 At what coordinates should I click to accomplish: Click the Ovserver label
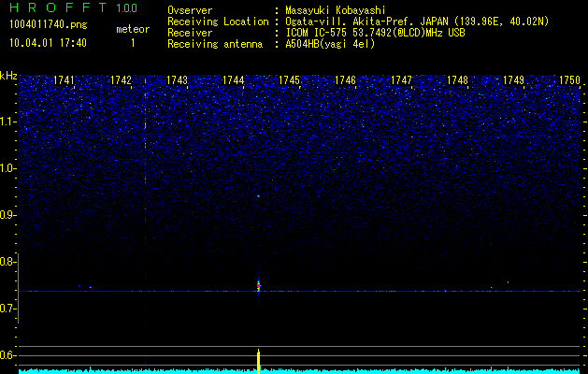tap(190, 10)
